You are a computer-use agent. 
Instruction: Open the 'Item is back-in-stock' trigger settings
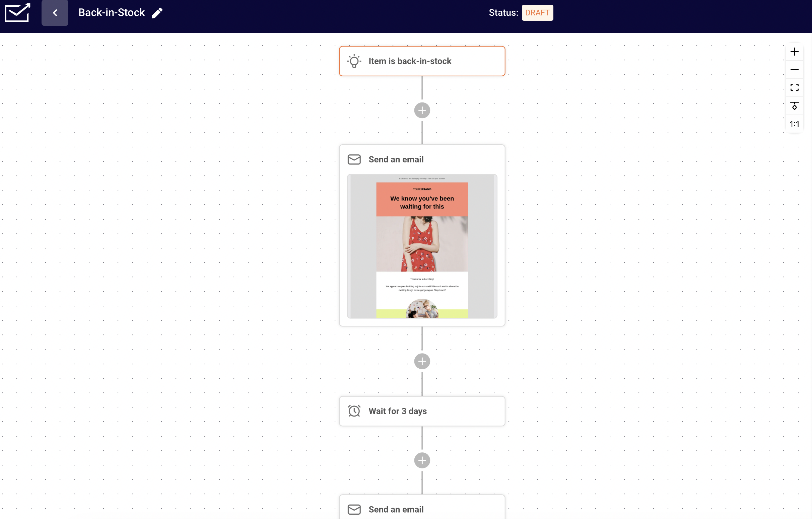coord(422,61)
